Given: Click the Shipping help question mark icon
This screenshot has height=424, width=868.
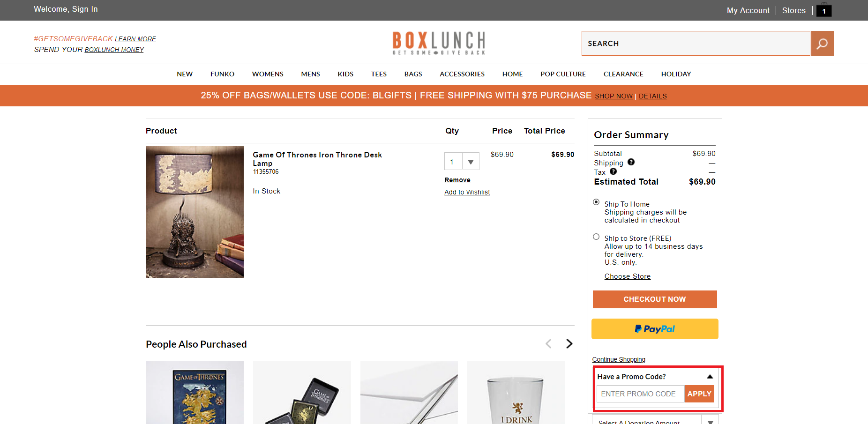Looking at the screenshot, I should 631,162.
